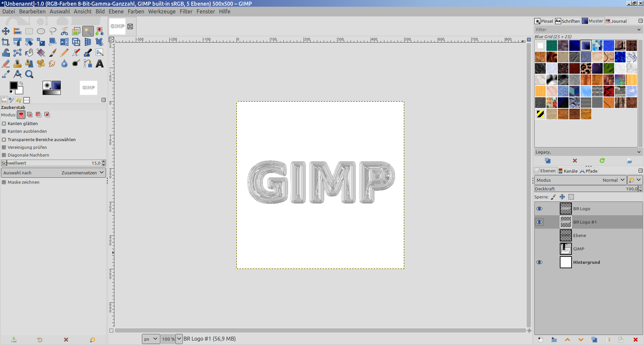
Task: Hide the Hintergrund layer
Action: (539, 262)
